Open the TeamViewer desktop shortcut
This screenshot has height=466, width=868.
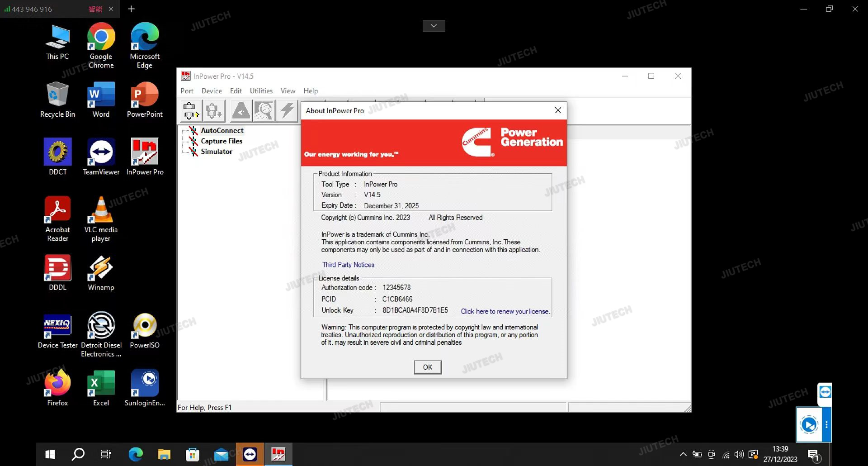(101, 157)
